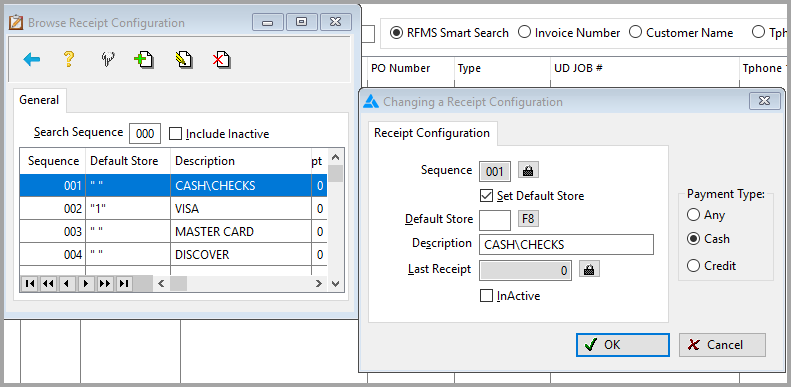Click vertical scrollbar down arrow in list
This screenshot has height=387, width=791.
tap(336, 284)
